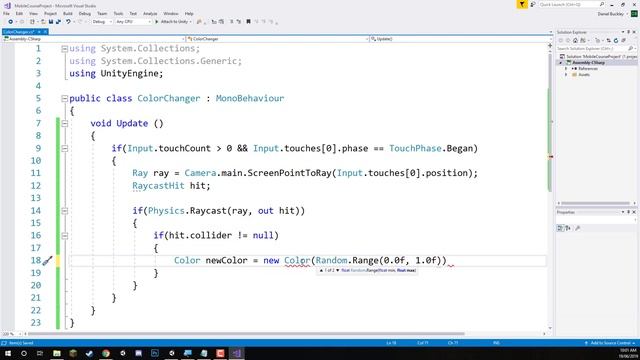Click the red application taskbar icon

point(220,353)
